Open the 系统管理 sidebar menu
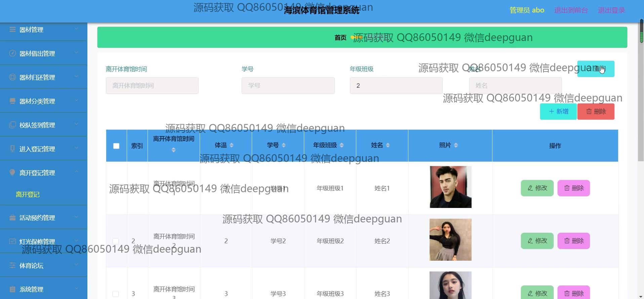644x299 pixels. pos(31,289)
